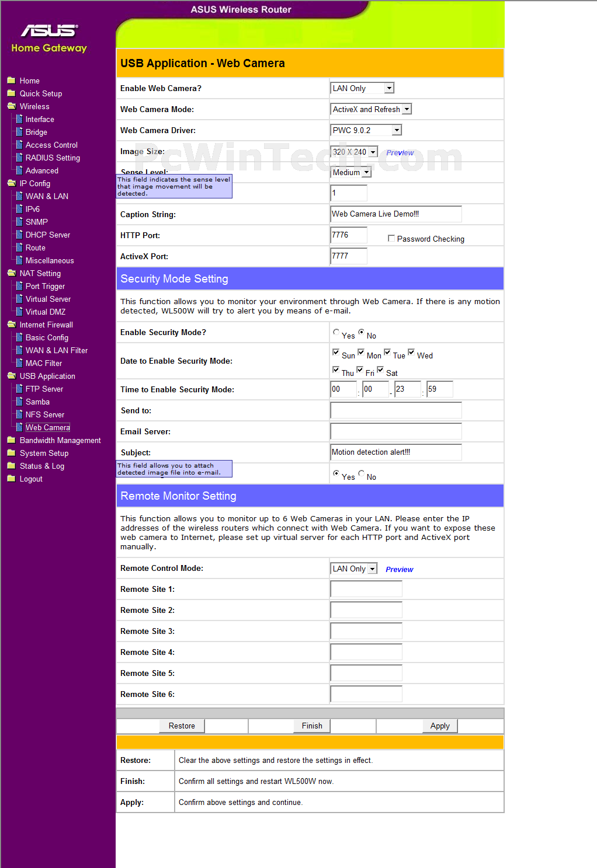Click the page icon beside MAC Filter
This screenshot has height=868, width=597.
coord(19,363)
